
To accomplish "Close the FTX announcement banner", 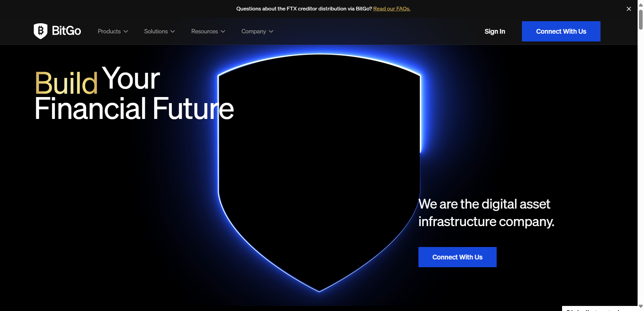I will (x=628, y=9).
